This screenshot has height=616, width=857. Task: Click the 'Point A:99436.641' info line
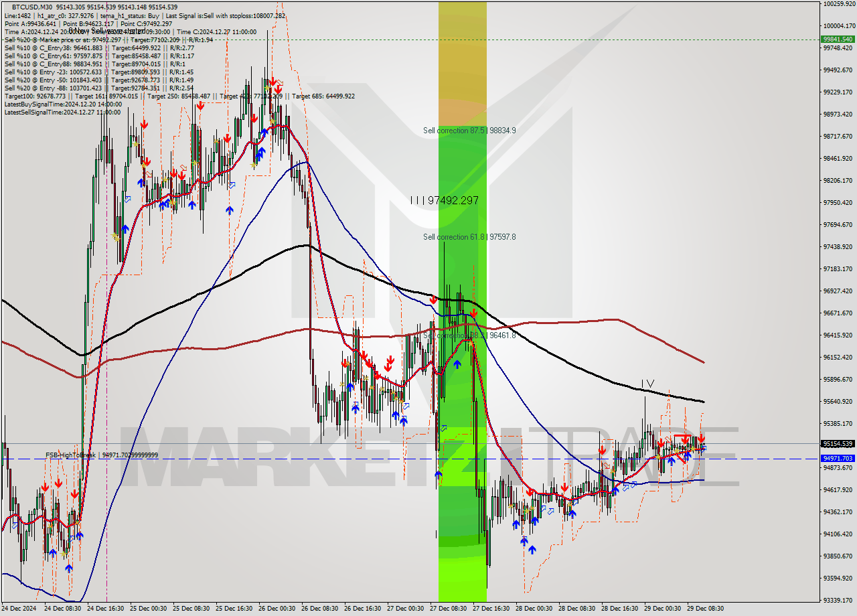(x=88, y=23)
